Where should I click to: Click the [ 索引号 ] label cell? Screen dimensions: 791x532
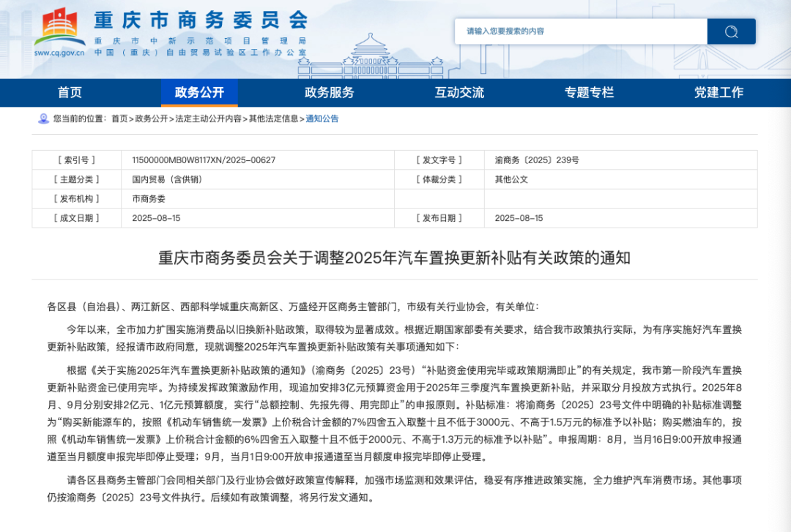pos(77,160)
